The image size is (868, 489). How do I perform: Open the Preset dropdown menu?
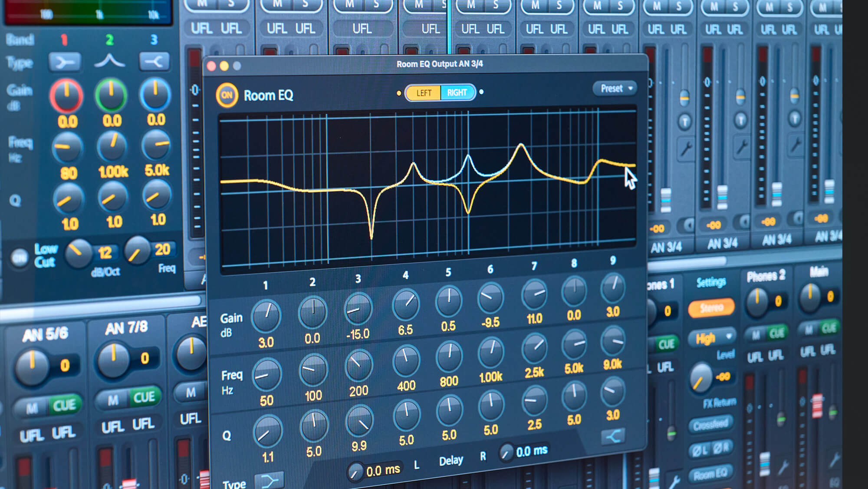click(615, 89)
